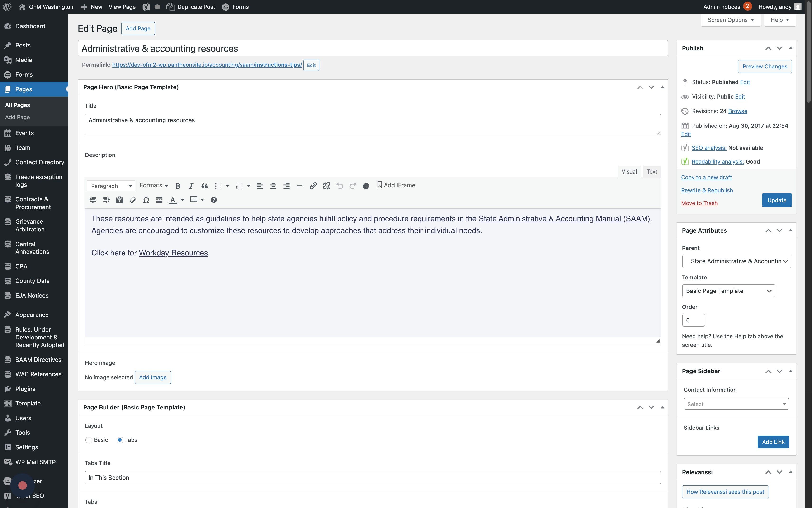
Task: Open Contracts & Procurement in sidebar menu
Action: click(x=33, y=203)
